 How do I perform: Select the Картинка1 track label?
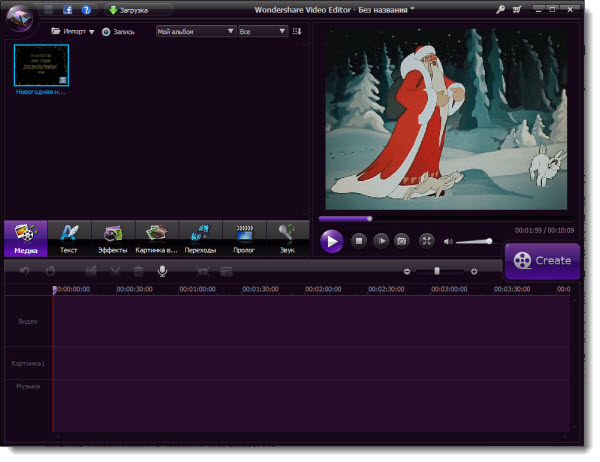click(x=28, y=364)
